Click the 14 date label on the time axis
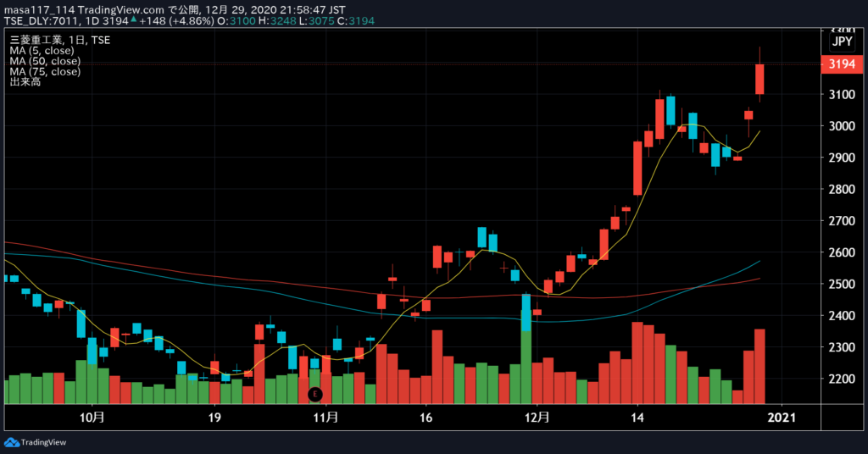 click(637, 417)
